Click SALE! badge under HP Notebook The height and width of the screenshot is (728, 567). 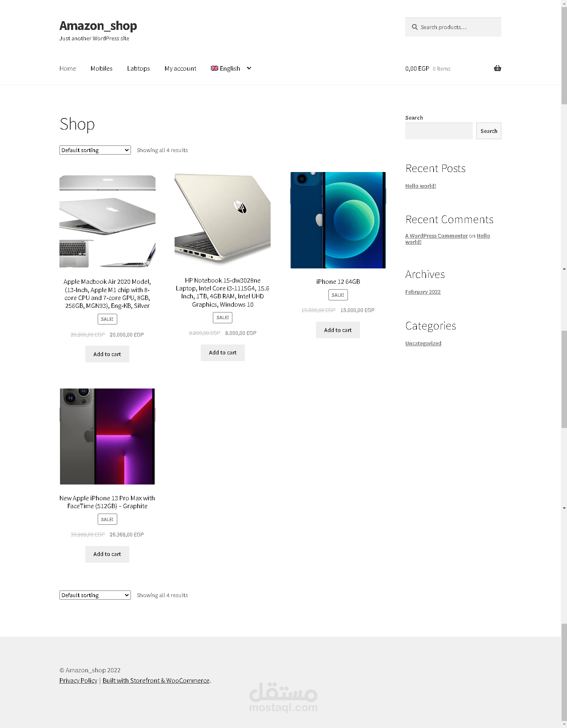223,317
